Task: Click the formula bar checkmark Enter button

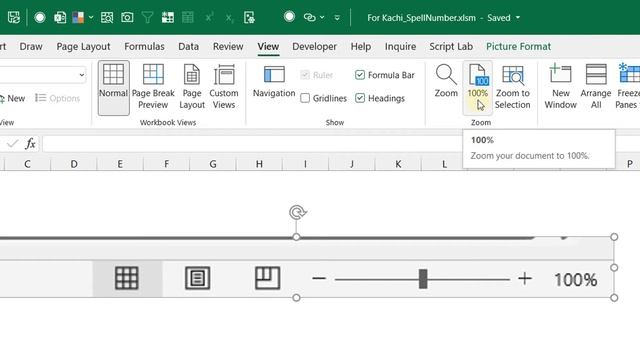Action: coord(13,144)
